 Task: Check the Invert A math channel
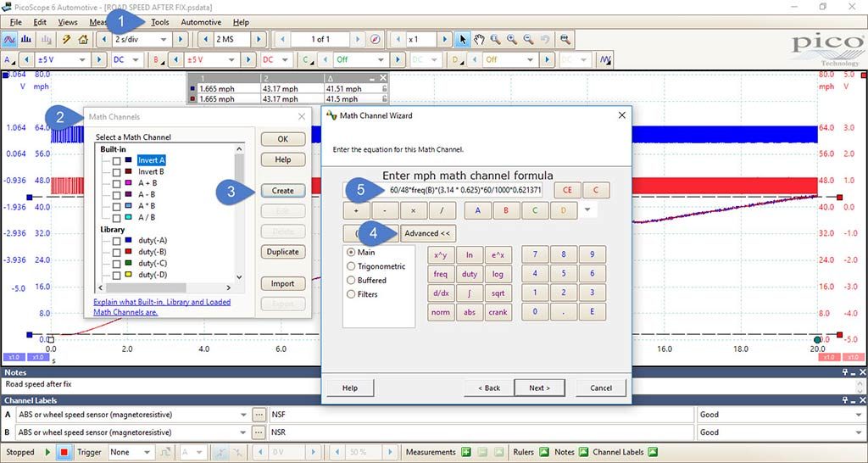pyautogui.click(x=116, y=160)
